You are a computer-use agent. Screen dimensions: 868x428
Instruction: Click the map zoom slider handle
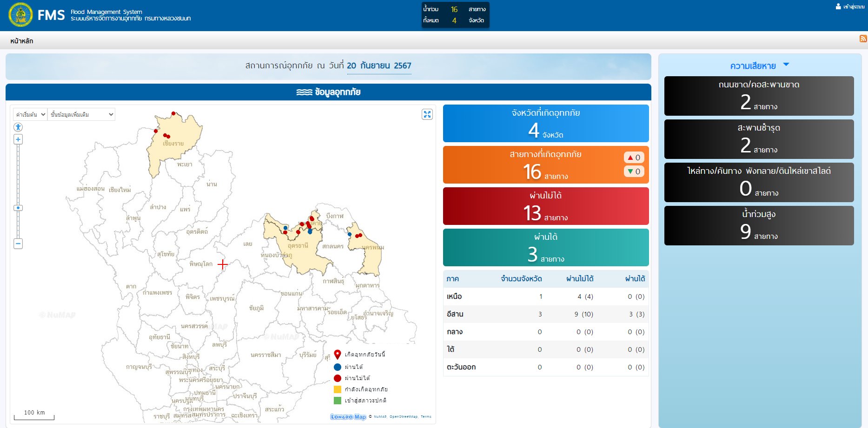[18, 208]
